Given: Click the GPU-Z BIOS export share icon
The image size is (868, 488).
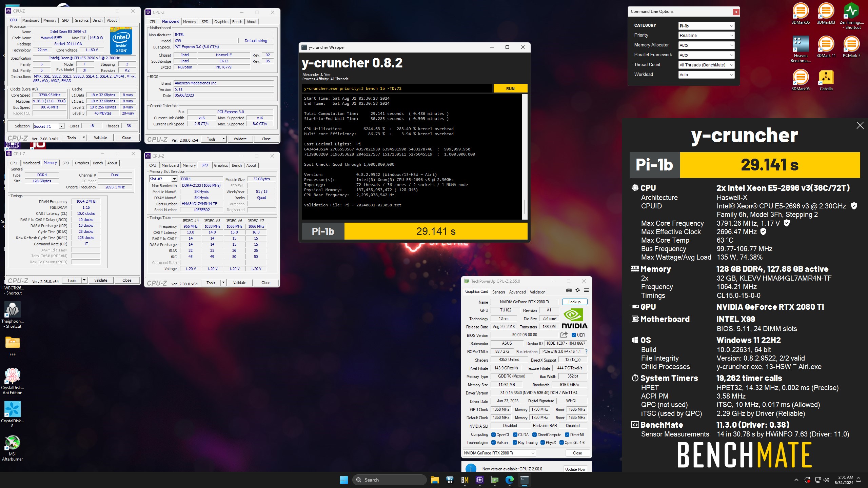Looking at the screenshot, I should click(564, 335).
